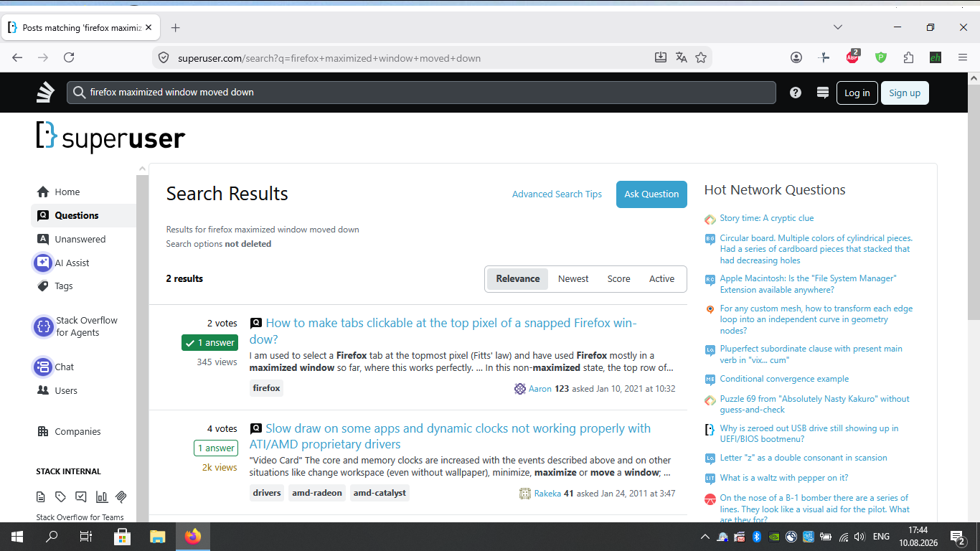Click the bar chart icon under Stack Internal
This screenshot has width=980, height=551.
click(102, 496)
